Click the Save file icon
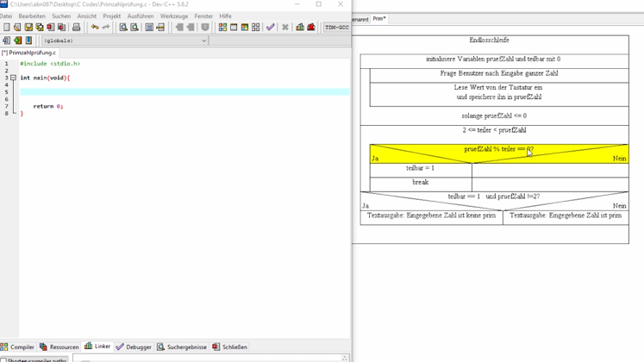Viewport: 644px width, 362px height. pos(28,28)
